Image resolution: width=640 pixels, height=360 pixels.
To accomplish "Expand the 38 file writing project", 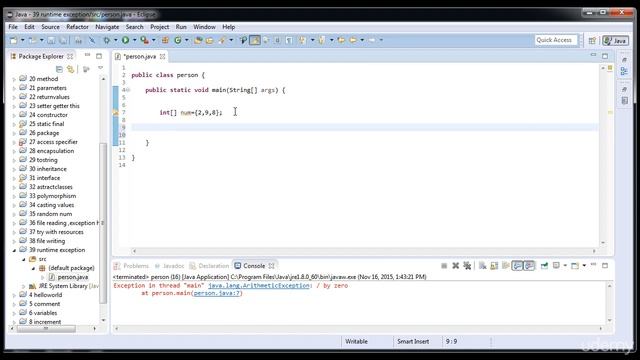I will (14, 241).
